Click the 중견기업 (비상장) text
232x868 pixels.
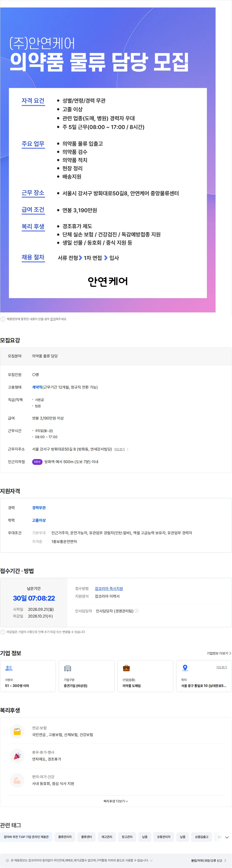click(x=75, y=685)
